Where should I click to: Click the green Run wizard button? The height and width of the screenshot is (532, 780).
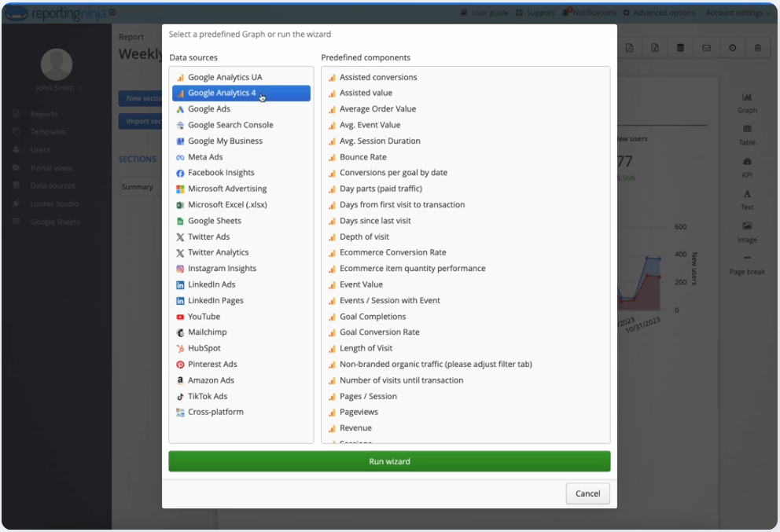(389, 461)
